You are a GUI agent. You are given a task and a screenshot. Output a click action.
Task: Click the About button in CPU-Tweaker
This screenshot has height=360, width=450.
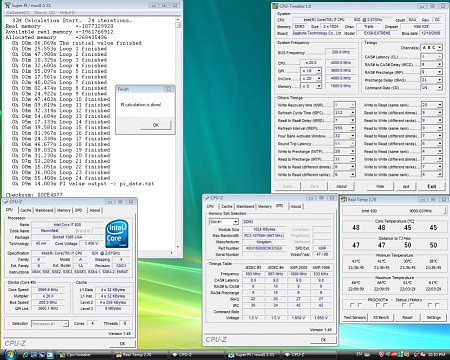tap(341, 186)
